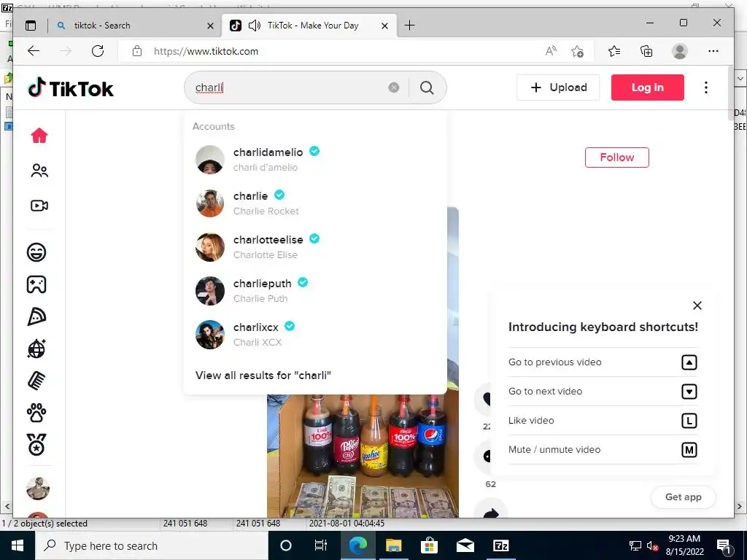The width and height of the screenshot is (747, 560).
Task: Select the dance disco ball category icon
Action: tap(36, 349)
